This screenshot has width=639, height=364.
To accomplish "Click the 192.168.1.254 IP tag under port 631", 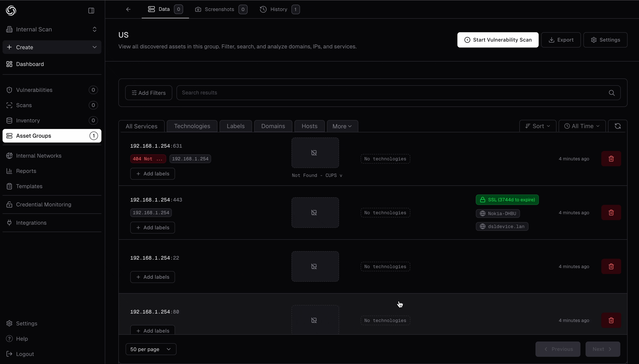I will pyautogui.click(x=190, y=159).
